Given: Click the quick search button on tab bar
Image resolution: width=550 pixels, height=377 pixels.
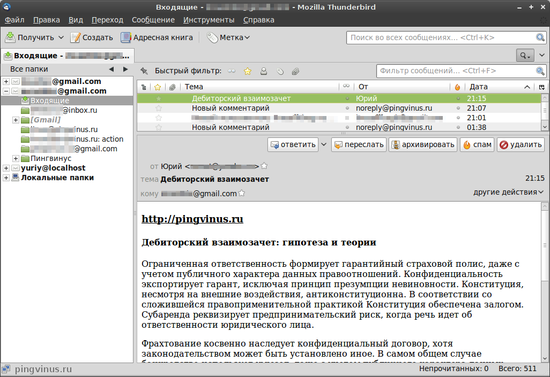Looking at the screenshot, I should pos(525,55).
